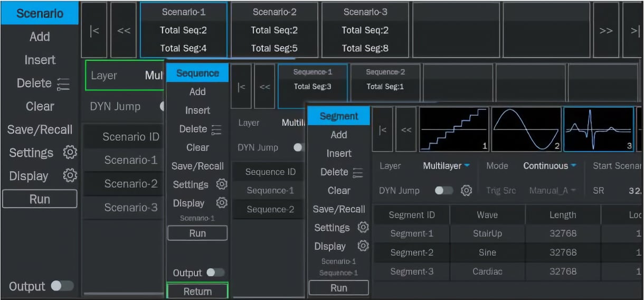
Task: Select Segment-2 cell in segment table
Action: 412,252
